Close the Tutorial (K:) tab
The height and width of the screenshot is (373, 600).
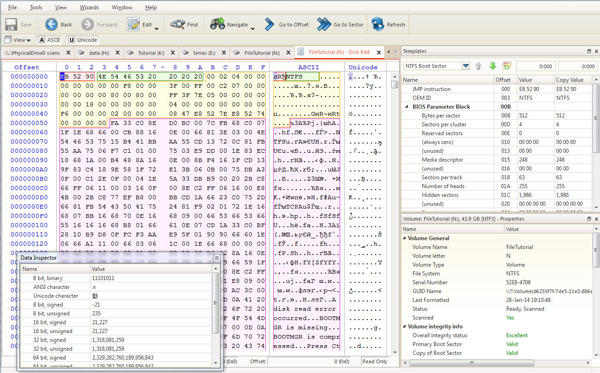pyautogui.click(x=173, y=53)
